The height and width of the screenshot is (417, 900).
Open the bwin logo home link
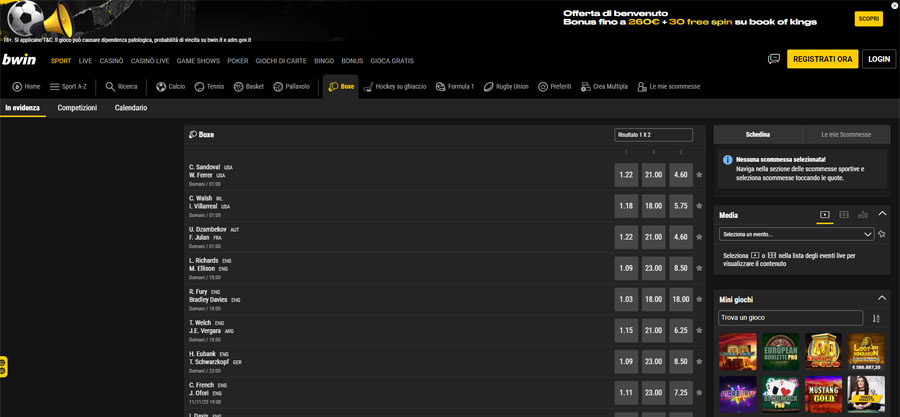pyautogui.click(x=19, y=60)
